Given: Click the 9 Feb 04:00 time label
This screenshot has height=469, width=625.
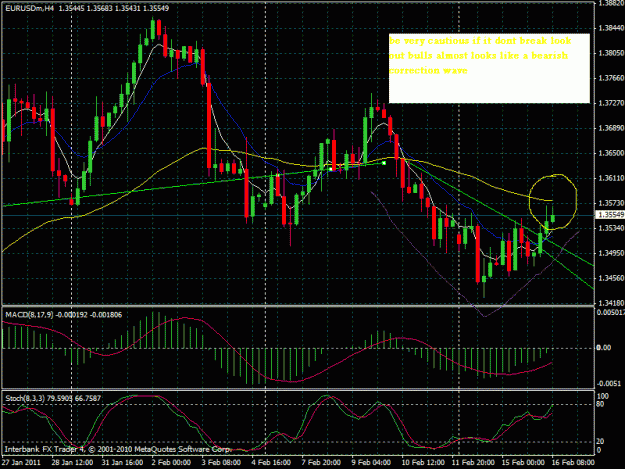Looking at the screenshot, I should click(371, 462).
